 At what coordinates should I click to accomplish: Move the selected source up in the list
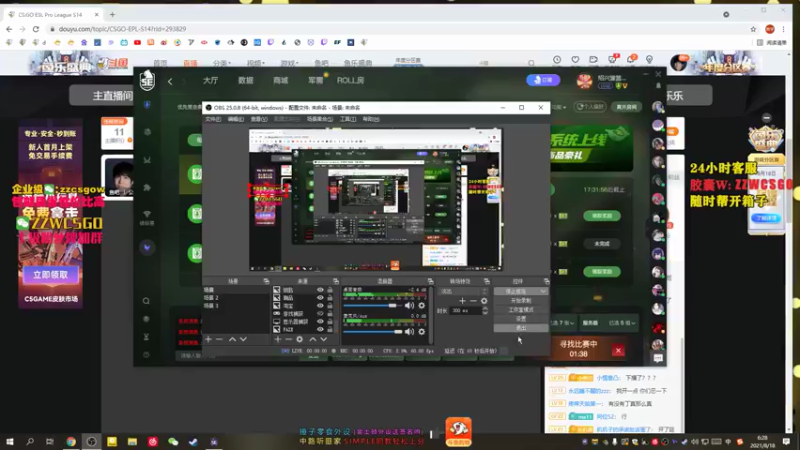tap(313, 339)
